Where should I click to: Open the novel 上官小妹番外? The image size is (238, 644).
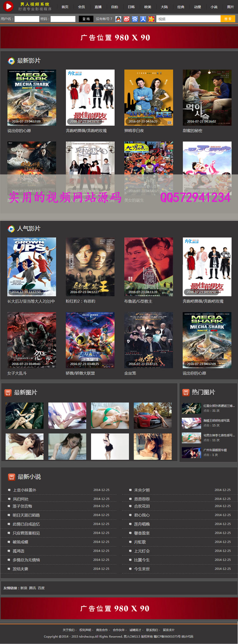click(24, 490)
